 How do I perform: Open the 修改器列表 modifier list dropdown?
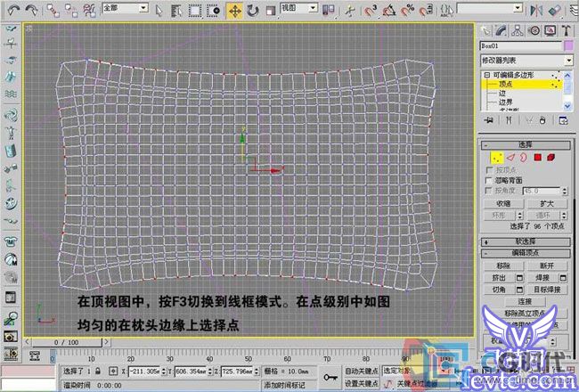click(x=569, y=61)
